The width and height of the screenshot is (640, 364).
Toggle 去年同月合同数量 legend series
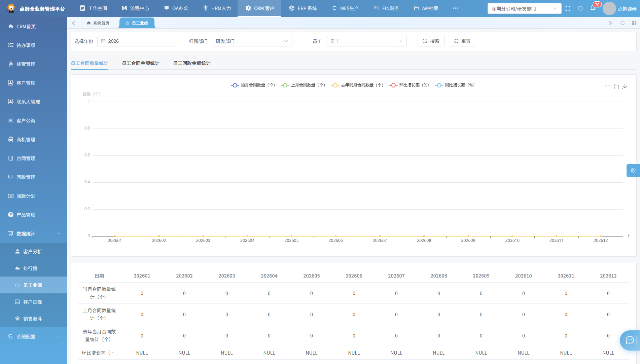pos(357,85)
